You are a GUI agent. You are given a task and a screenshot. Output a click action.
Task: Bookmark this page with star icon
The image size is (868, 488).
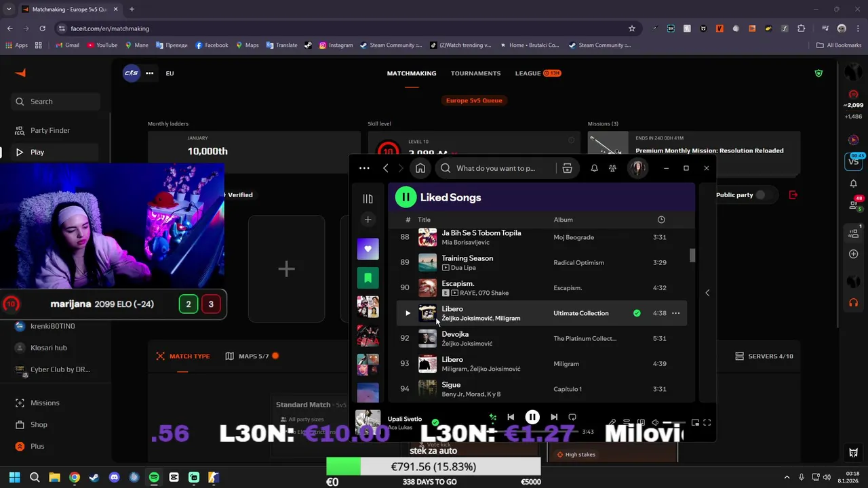[632, 28]
